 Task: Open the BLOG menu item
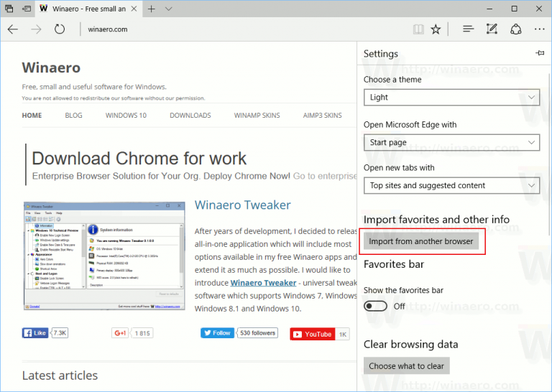coord(73,116)
